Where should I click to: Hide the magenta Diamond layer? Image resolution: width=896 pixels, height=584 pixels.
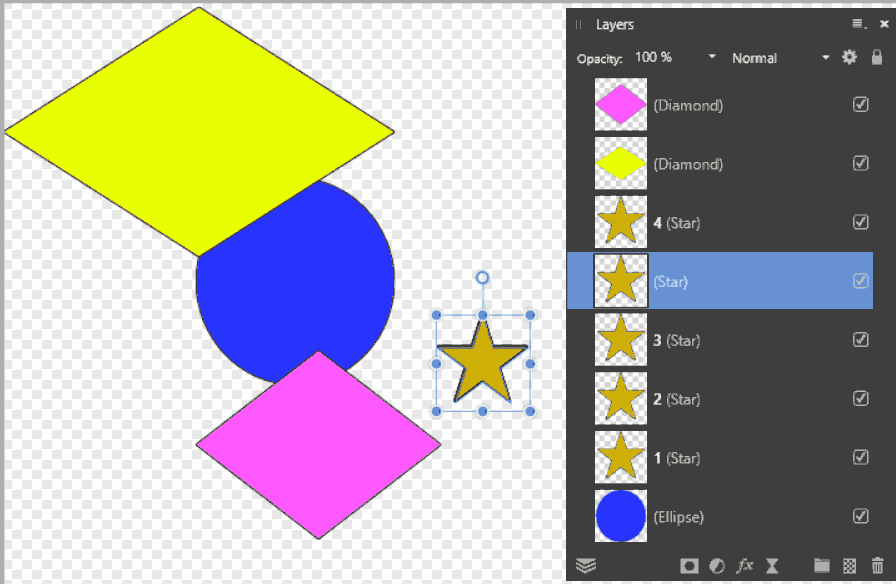point(861,104)
